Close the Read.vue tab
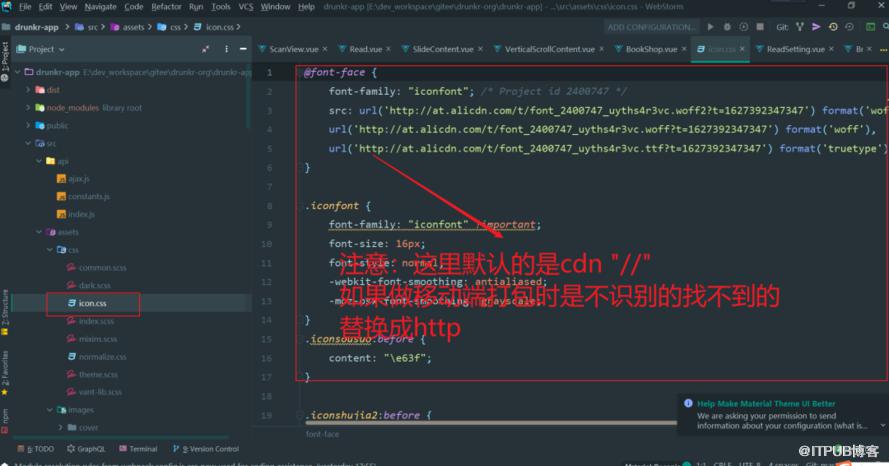Screen dimensions: 889x466 (388, 49)
